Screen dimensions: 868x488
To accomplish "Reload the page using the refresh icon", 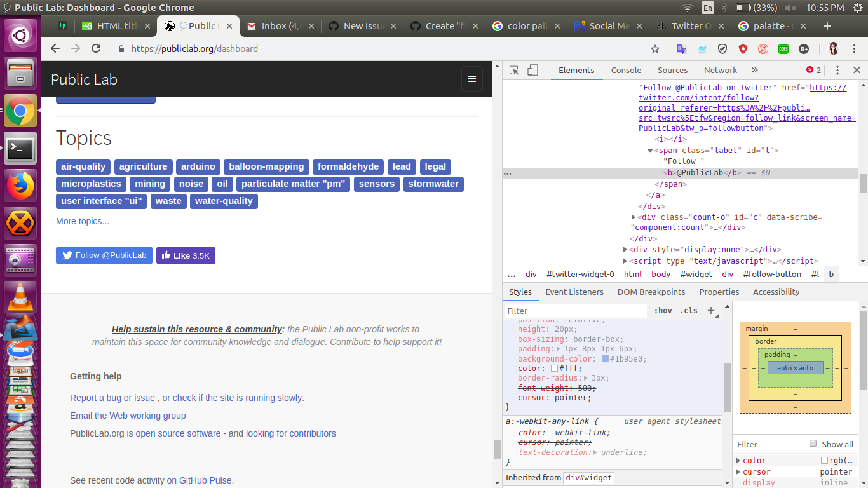I will [x=96, y=49].
